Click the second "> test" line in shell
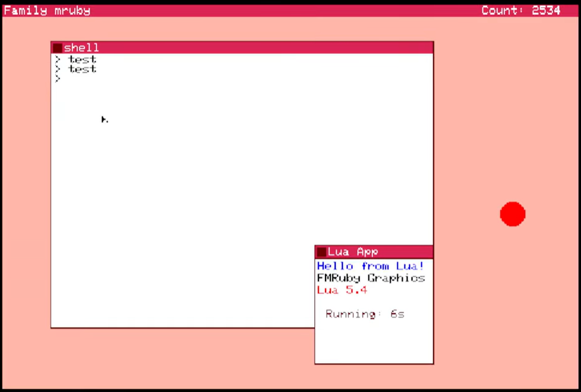 pos(75,69)
